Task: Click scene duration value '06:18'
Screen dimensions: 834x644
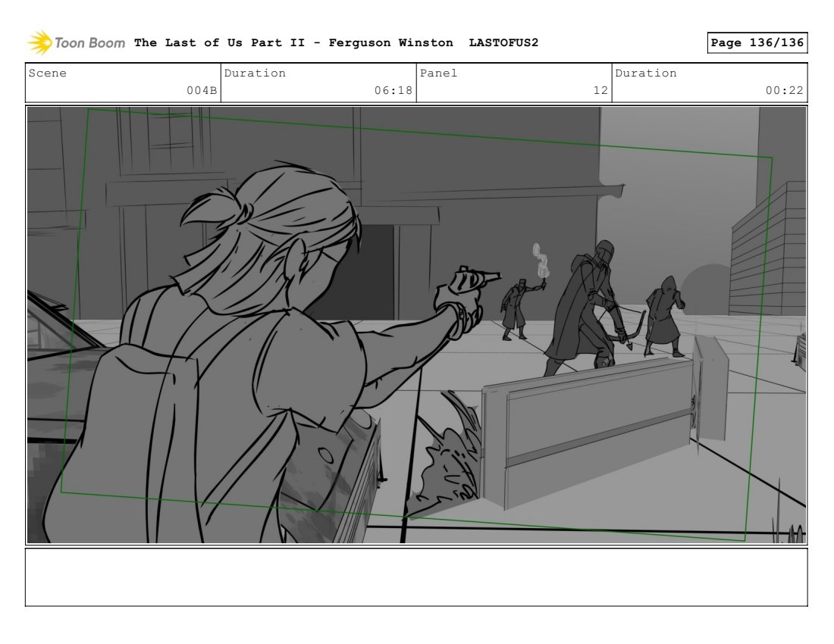Action: [x=393, y=90]
